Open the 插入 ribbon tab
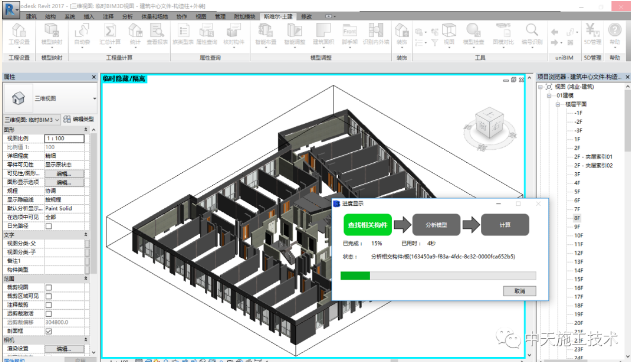631x362 pixels. (x=89, y=16)
